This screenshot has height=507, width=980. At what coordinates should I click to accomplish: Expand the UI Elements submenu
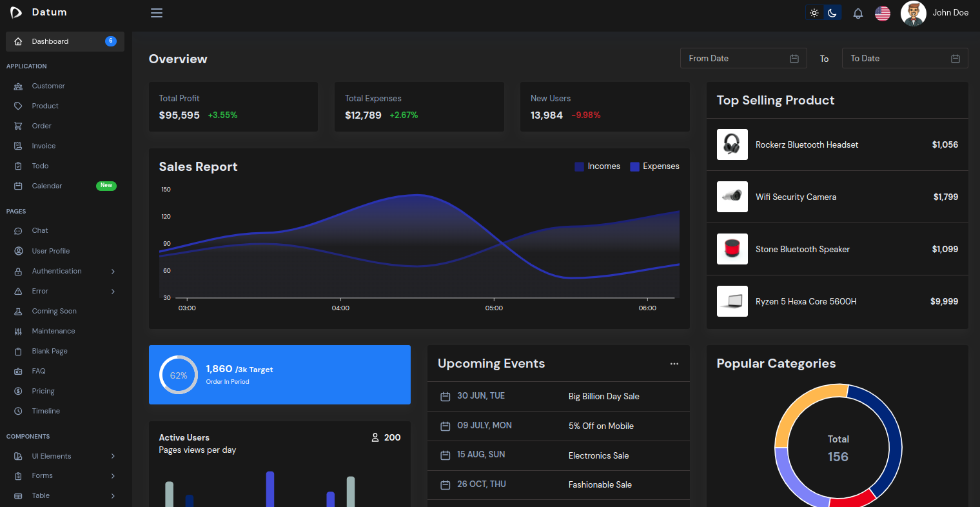click(113, 456)
